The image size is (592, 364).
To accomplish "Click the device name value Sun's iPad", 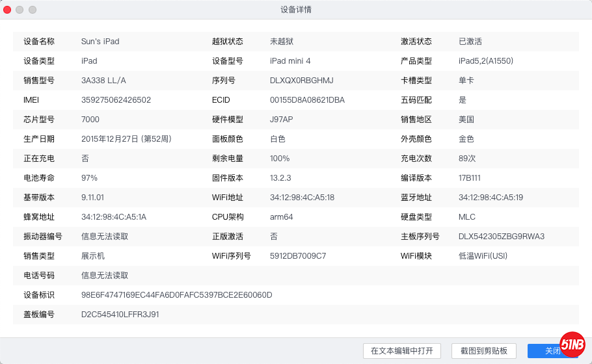I will [100, 42].
